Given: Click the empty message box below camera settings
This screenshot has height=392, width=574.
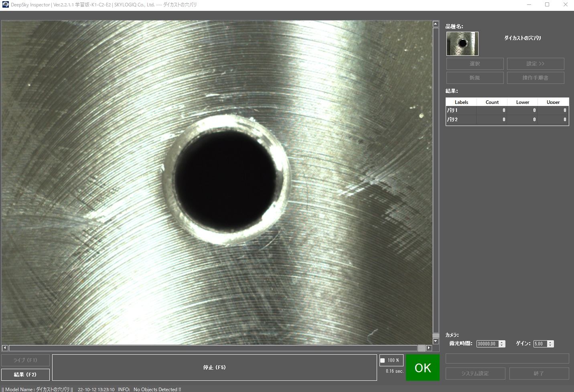Looking at the screenshot, I should (507, 358).
